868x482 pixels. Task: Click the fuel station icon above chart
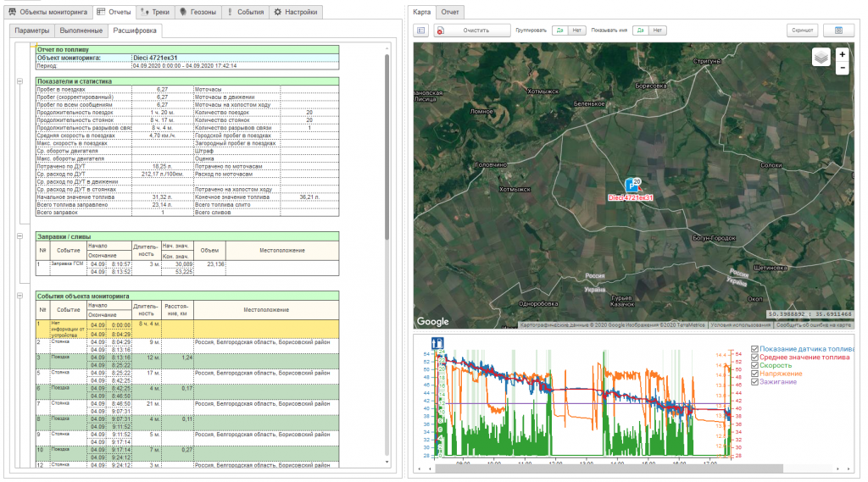[438, 343]
